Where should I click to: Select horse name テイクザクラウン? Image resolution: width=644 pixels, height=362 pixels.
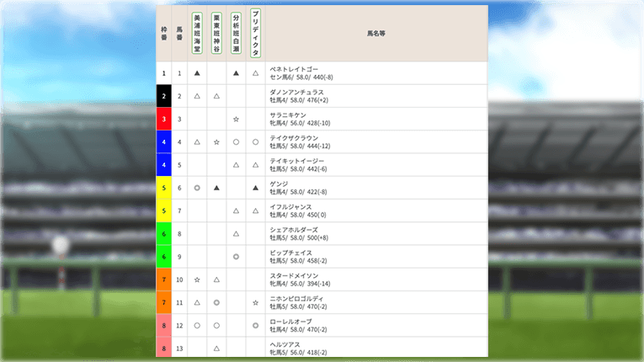click(x=294, y=138)
